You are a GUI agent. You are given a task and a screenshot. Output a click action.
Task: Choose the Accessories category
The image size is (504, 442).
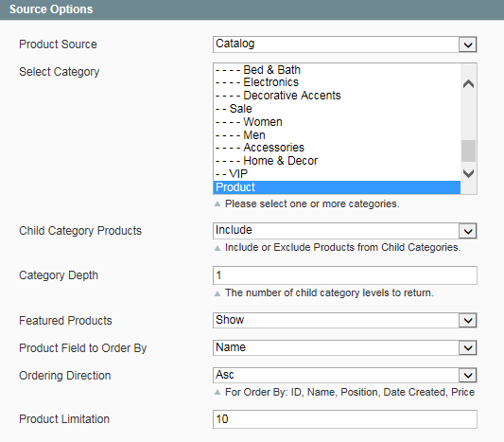[x=337, y=148]
